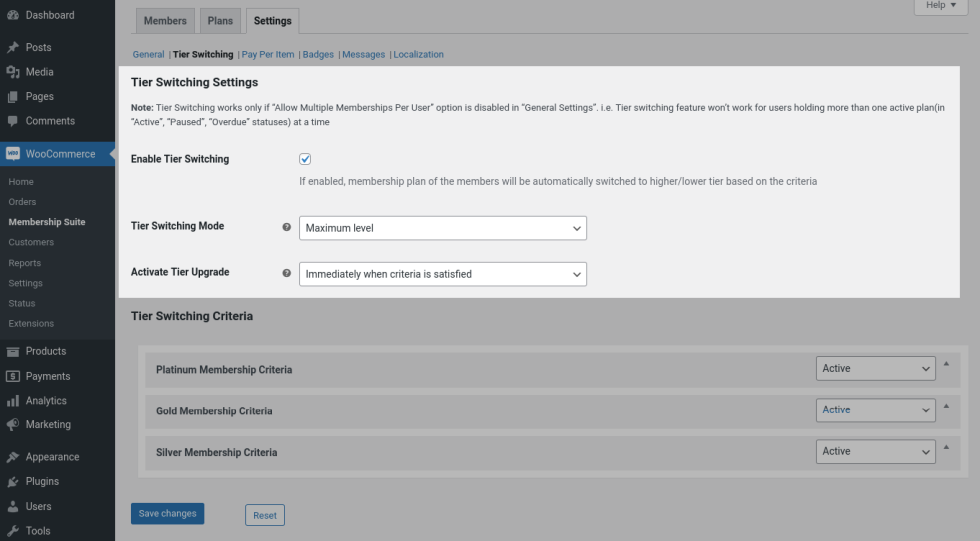Click the Comments bubble icon
The width and height of the screenshot is (980, 541).
13,121
